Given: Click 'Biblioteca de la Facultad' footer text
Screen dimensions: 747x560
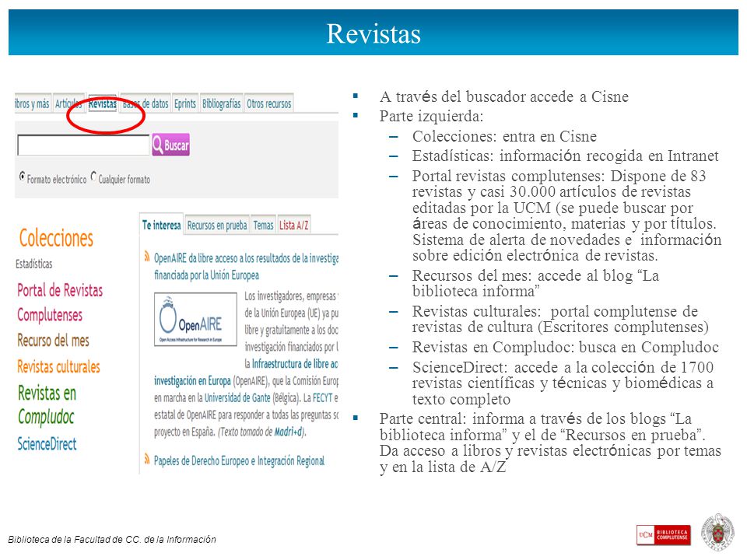Looking at the screenshot, I should 112,539.
